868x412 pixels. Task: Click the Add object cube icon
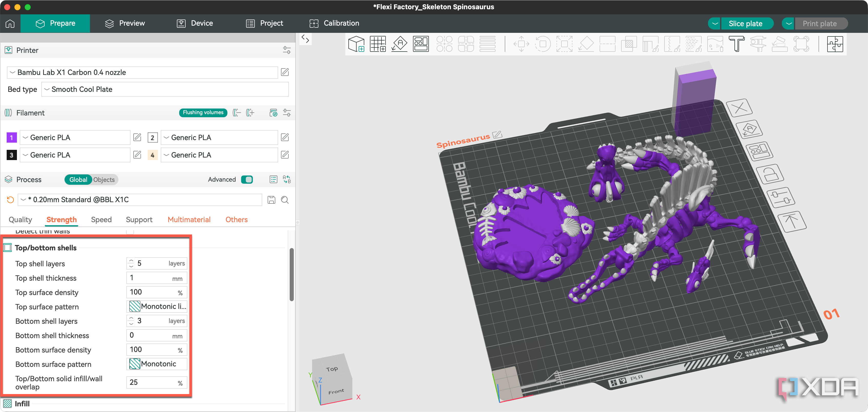(x=356, y=44)
